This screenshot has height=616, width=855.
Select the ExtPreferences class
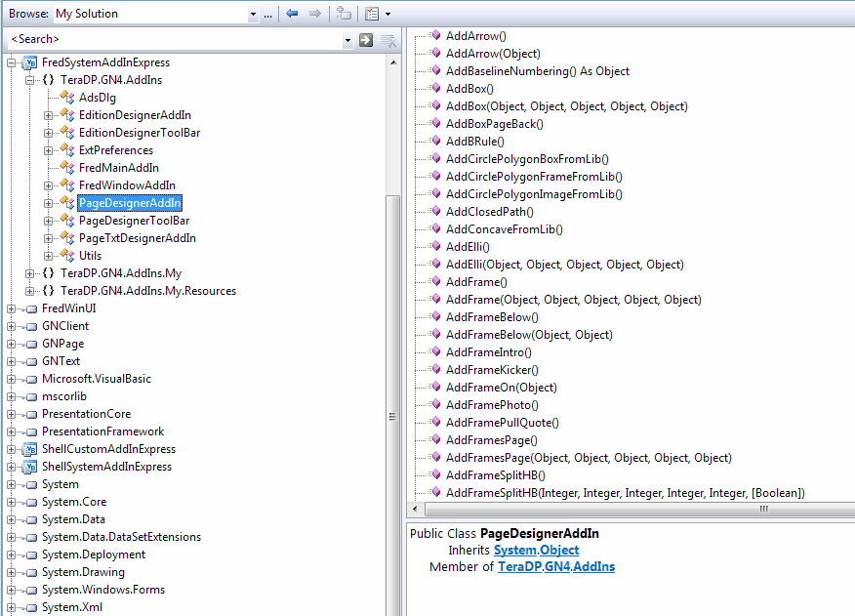pos(116,150)
